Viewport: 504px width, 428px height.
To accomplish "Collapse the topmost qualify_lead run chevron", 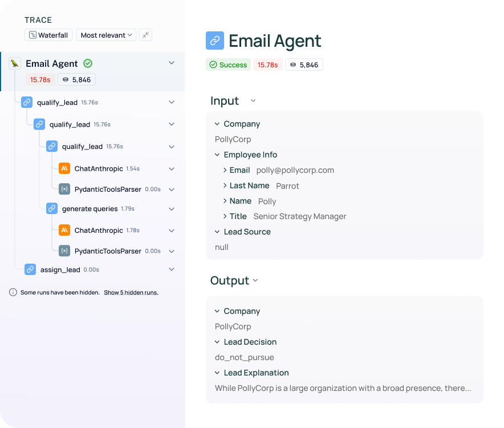I will click(172, 102).
